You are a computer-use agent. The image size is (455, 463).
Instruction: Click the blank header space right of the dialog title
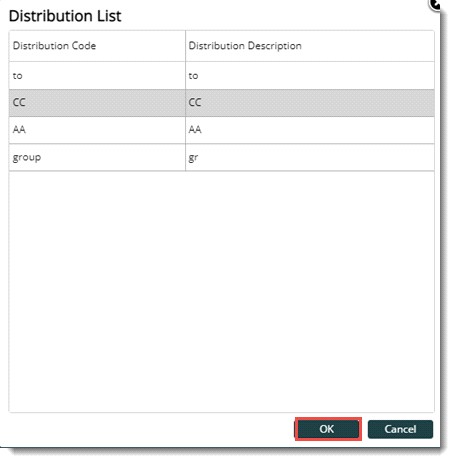tap(273, 16)
